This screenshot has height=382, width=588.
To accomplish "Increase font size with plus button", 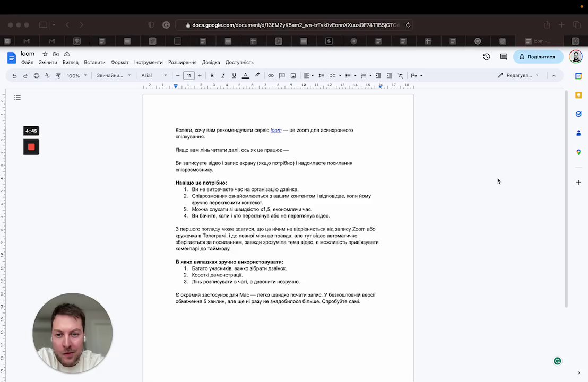I will 200,76.
